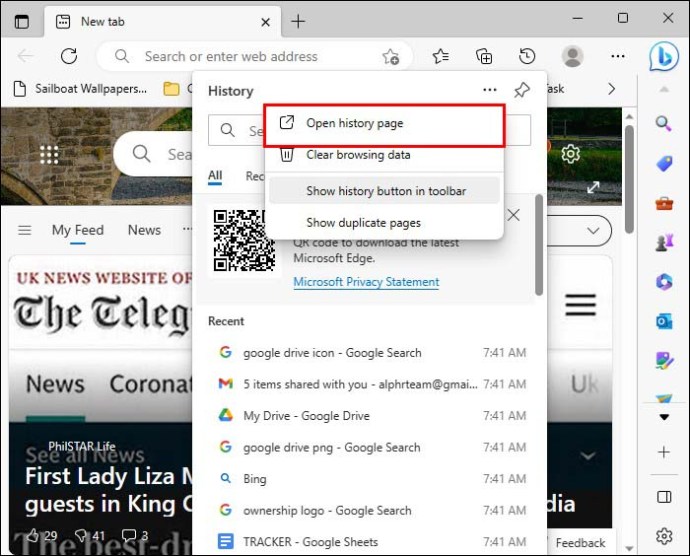690x556 pixels.
Task: Dismiss the QR code banner
Action: coord(513,215)
